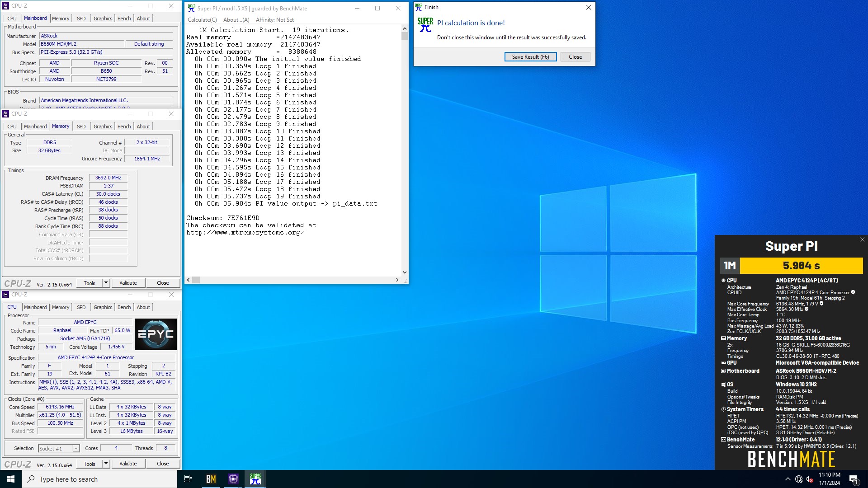Click Save Result (F6) button

tap(530, 57)
